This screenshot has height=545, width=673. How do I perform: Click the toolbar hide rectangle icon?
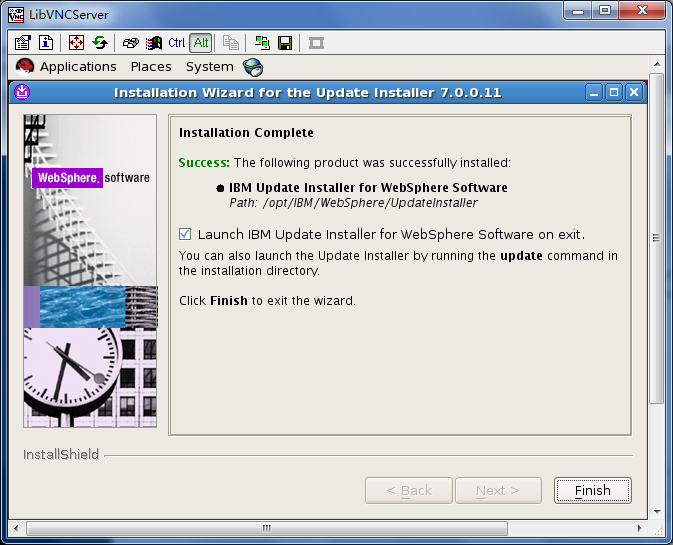(316, 43)
